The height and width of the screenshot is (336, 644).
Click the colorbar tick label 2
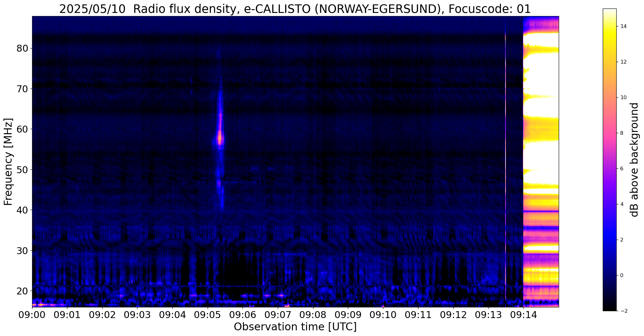(621, 240)
